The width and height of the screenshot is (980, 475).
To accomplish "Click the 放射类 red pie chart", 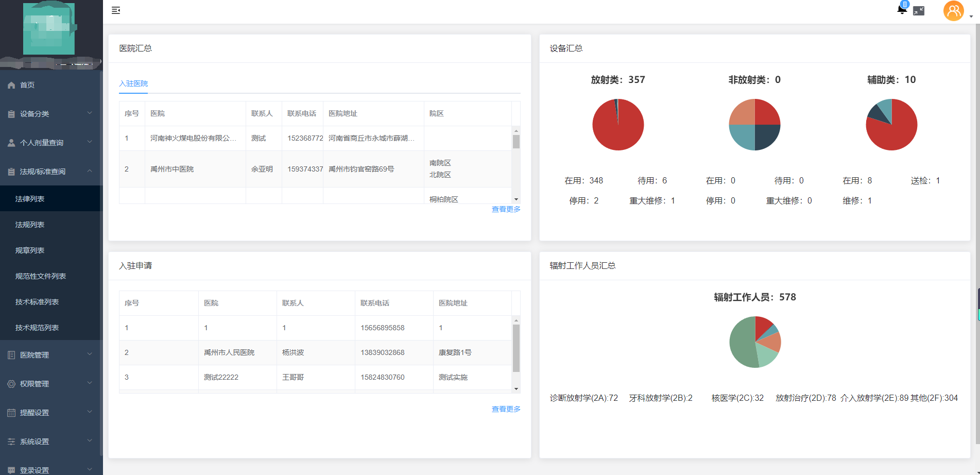I will 618,125.
